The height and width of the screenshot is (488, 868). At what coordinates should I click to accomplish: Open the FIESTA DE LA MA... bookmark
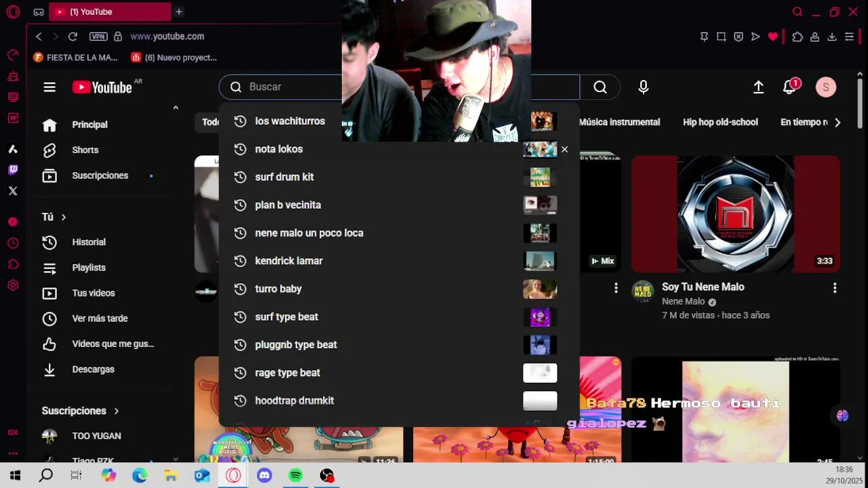click(x=76, y=58)
